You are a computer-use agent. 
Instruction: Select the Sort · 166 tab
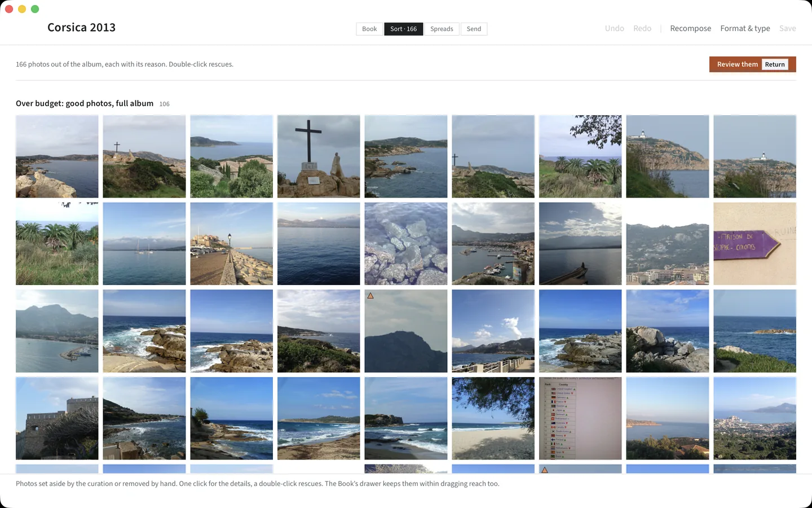click(x=404, y=29)
